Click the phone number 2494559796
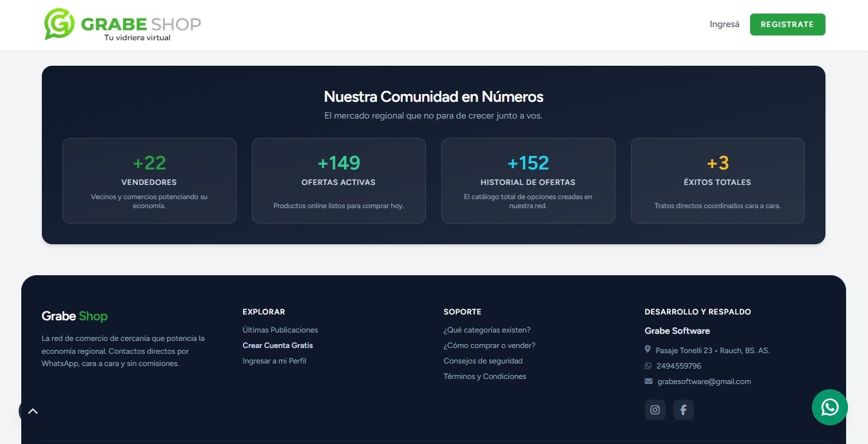 pos(679,366)
